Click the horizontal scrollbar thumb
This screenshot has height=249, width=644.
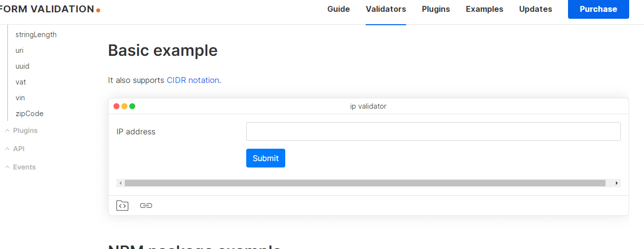[x=365, y=183]
